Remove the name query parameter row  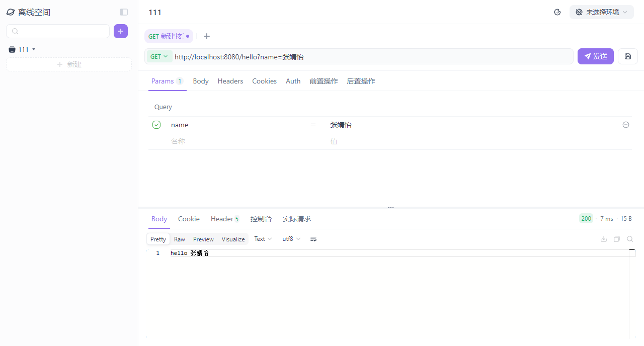click(x=626, y=125)
